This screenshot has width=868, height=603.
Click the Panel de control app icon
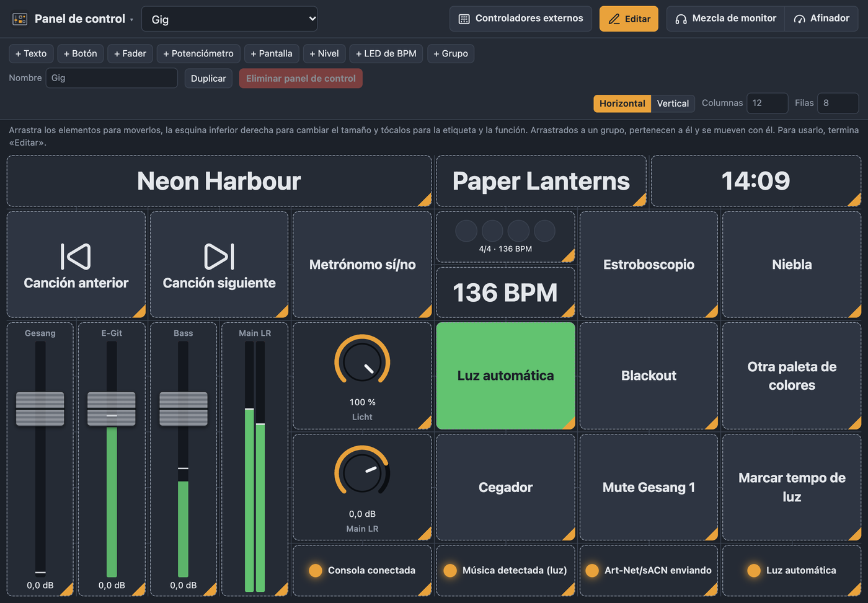point(20,19)
